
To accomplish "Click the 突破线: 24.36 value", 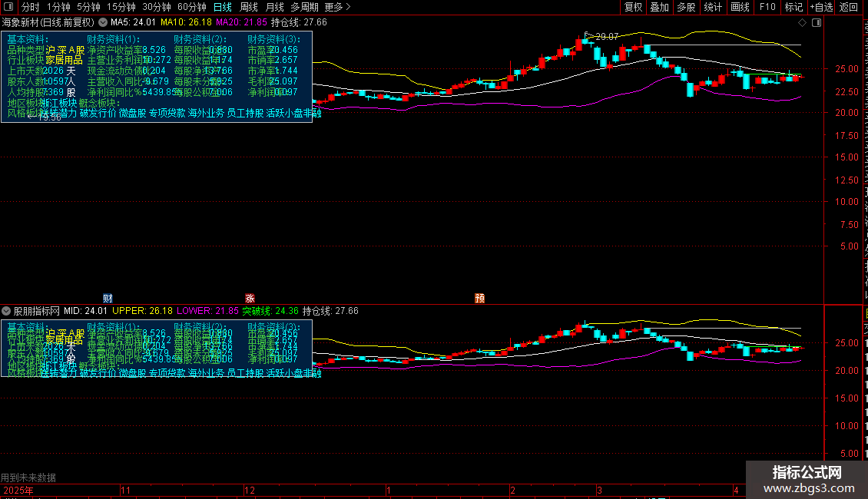I will coord(270,311).
